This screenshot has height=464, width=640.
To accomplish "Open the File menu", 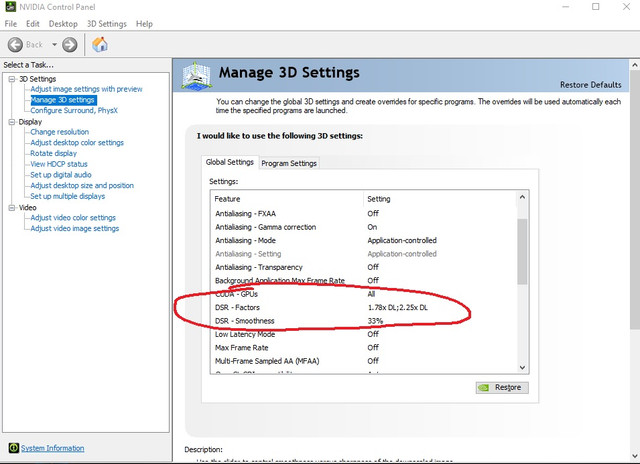I will click(x=11, y=24).
